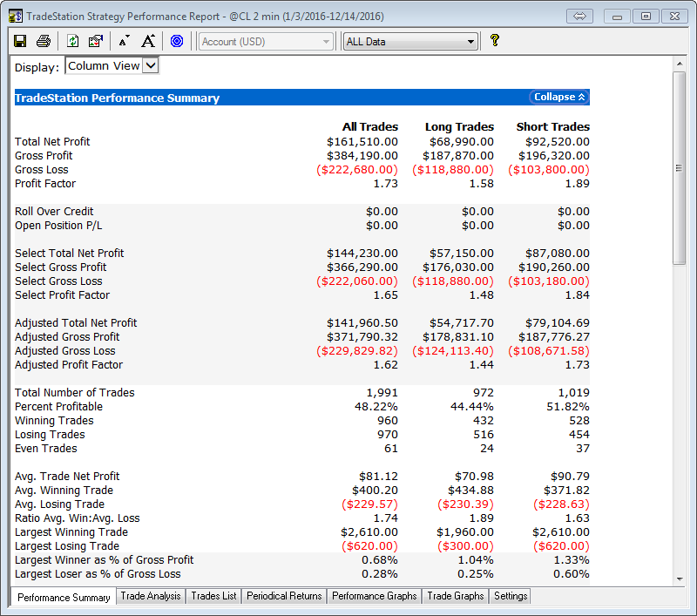Select the Profit Factor row label
Screen dimensions: 697x616
[45, 184]
